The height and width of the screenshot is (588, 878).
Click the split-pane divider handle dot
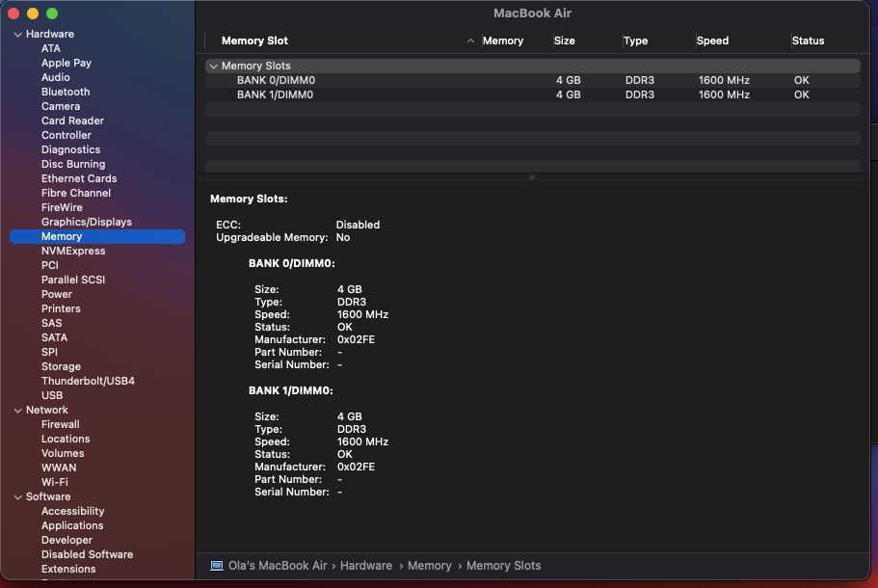pyautogui.click(x=532, y=177)
